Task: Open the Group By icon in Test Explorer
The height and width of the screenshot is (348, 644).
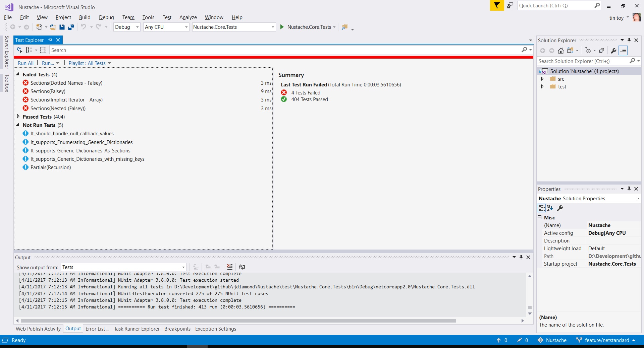Action: click(30, 50)
